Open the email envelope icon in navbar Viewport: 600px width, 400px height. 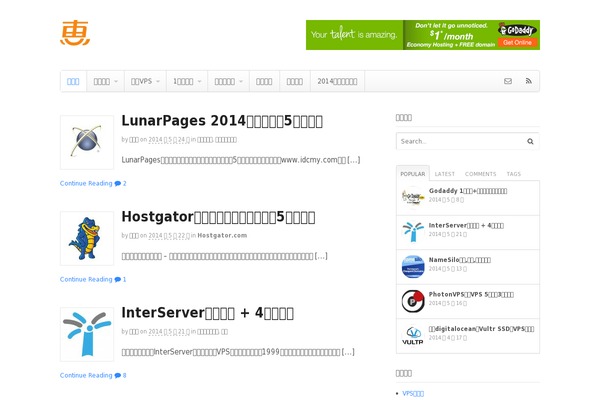pos(508,81)
